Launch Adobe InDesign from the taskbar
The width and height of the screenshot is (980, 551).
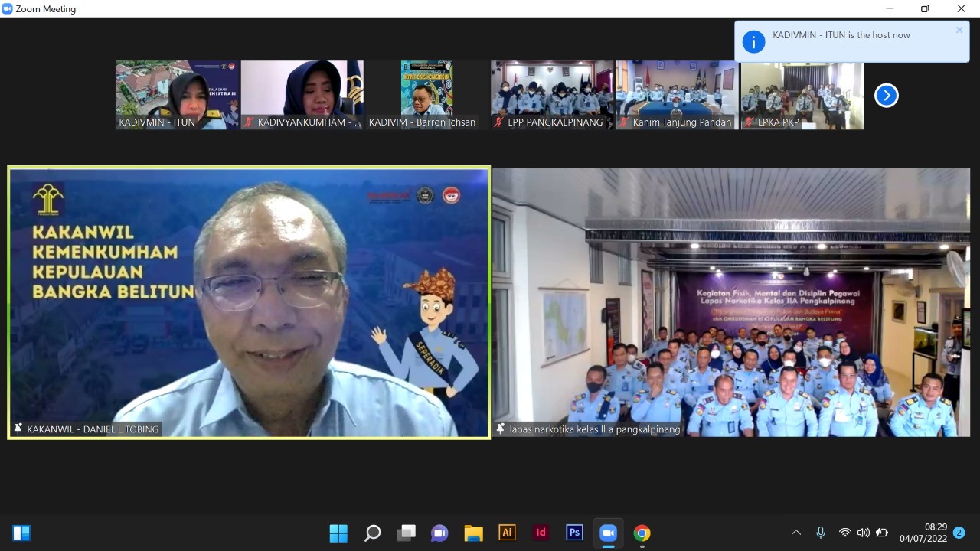tap(541, 533)
